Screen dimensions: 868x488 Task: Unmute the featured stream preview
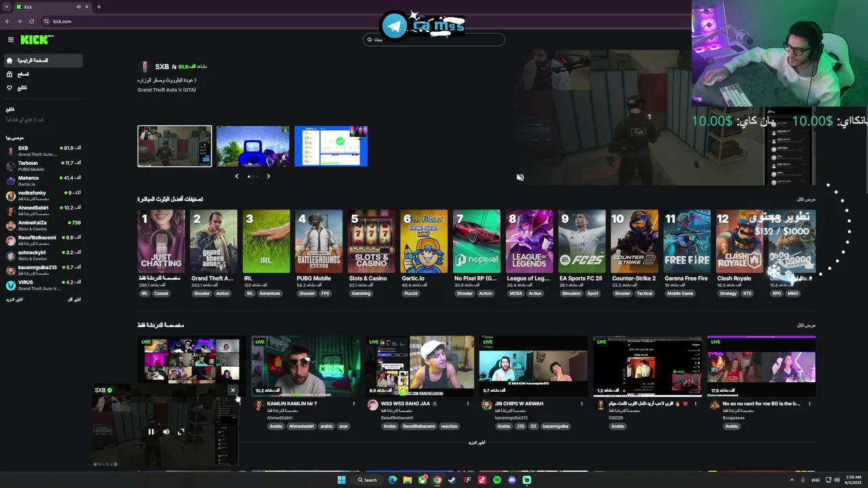click(520, 178)
